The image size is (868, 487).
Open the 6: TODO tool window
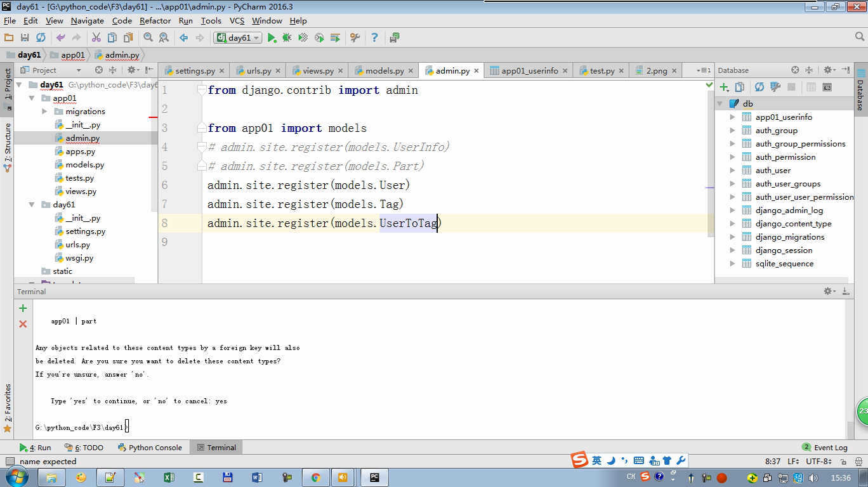coord(84,447)
